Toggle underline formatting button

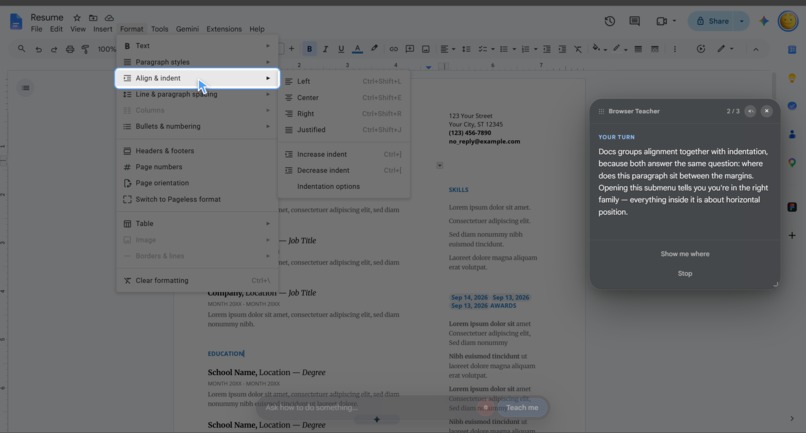(x=341, y=49)
